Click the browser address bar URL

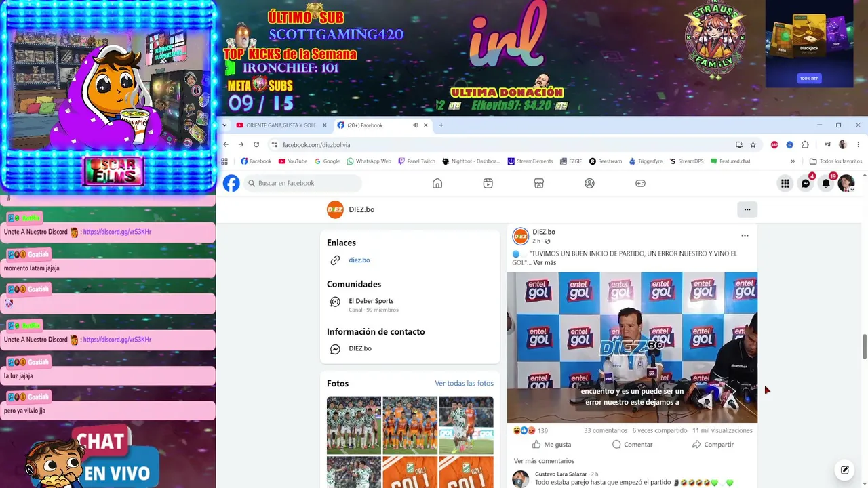pos(317,144)
